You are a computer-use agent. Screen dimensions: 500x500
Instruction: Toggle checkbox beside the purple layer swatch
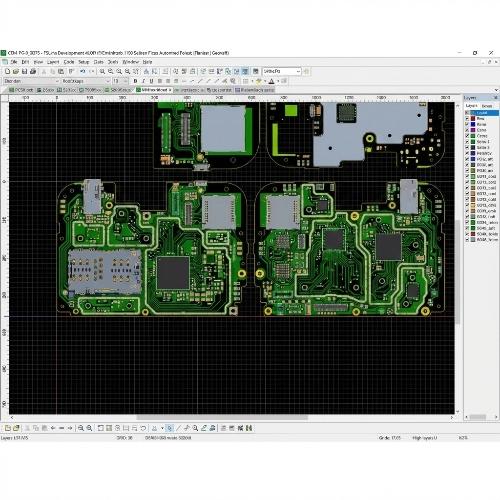coord(467,130)
